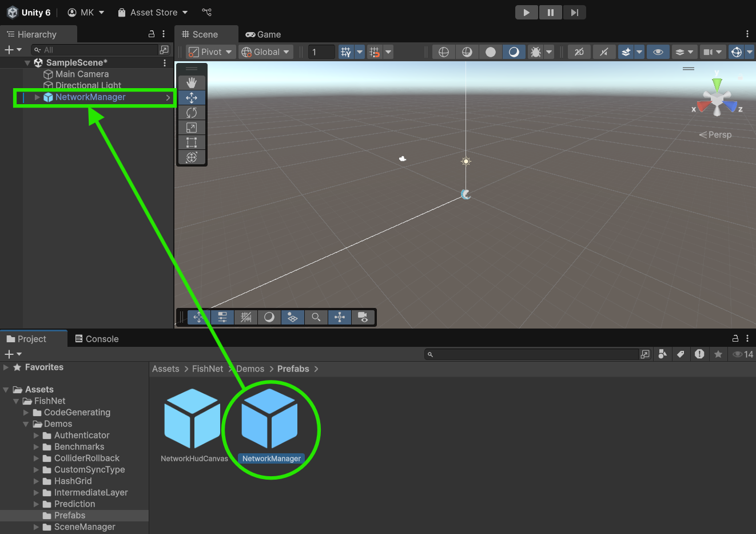Select the Rotate tool
Image resolution: width=756 pixels, height=534 pixels.
192,112
